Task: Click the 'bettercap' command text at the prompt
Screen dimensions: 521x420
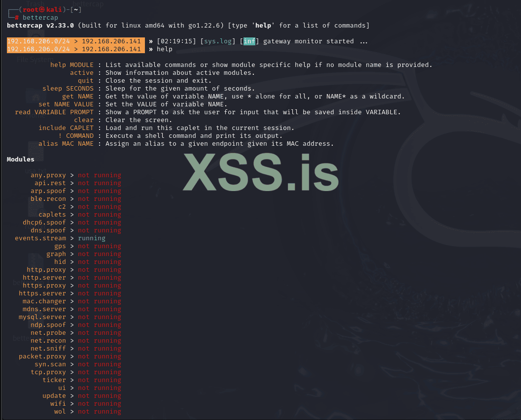Action: (x=40, y=18)
